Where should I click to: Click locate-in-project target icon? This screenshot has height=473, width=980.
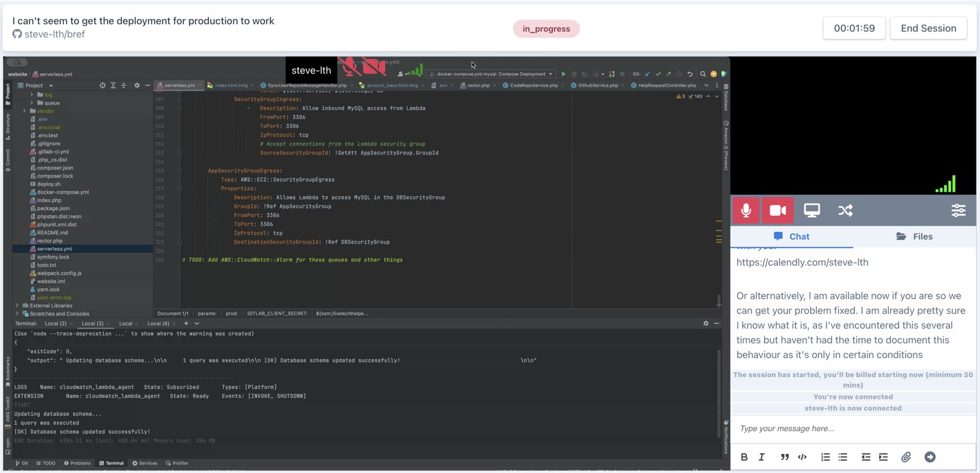pyautogui.click(x=103, y=85)
